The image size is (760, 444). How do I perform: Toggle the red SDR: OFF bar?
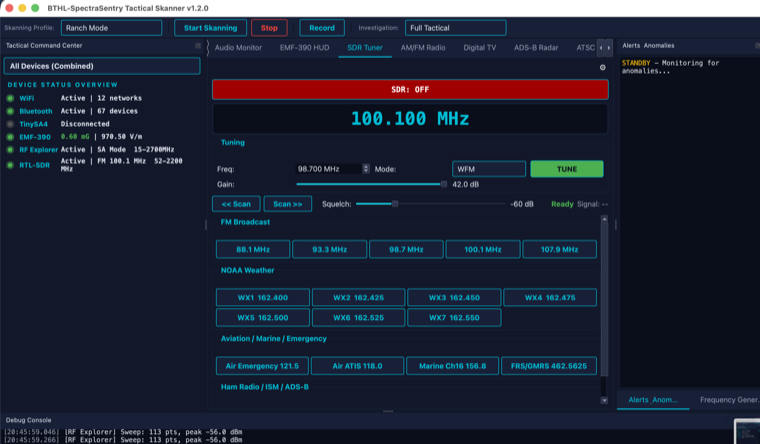[410, 89]
